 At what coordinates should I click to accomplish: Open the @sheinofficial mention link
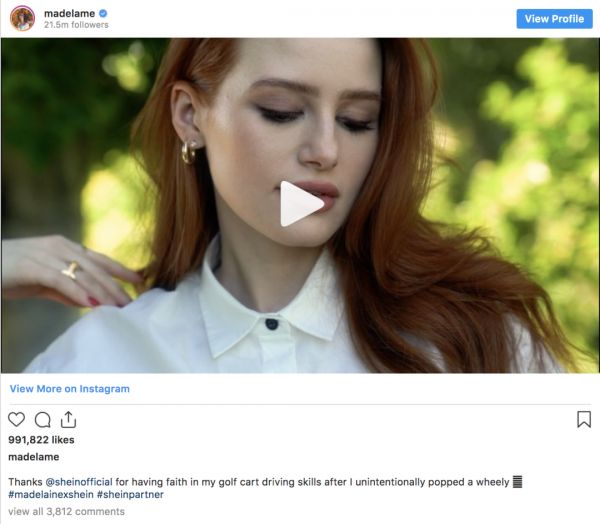click(x=89, y=482)
